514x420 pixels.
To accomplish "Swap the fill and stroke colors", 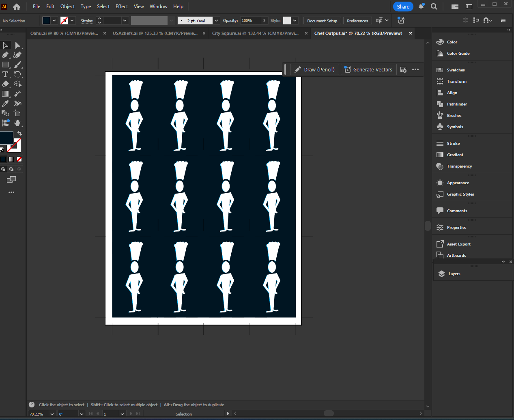I will (19, 133).
